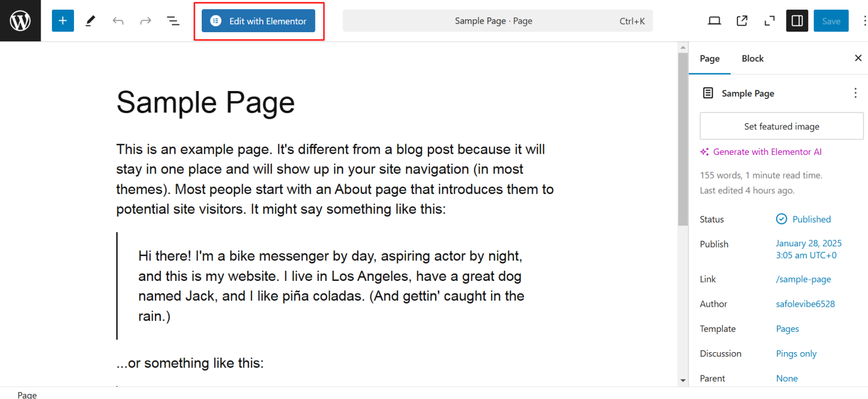Select the pencil Tools icon
Viewport: 868px width, 399px height.
[90, 21]
